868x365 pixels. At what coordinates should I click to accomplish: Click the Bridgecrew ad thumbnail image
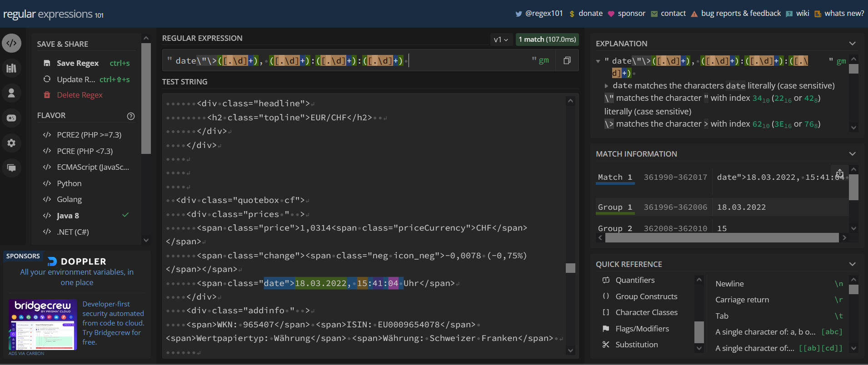(x=43, y=325)
